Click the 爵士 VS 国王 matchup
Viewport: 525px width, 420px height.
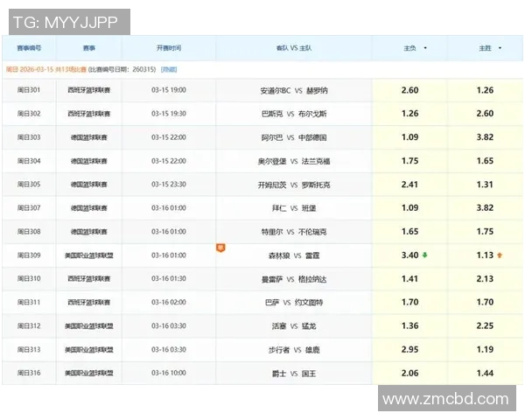[x=294, y=374]
